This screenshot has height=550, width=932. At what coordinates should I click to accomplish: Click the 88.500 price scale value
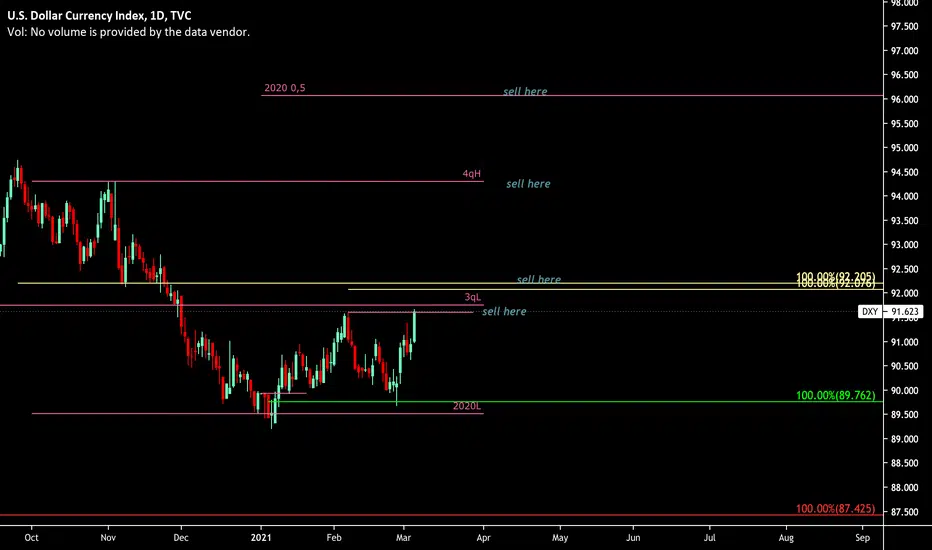pyautogui.click(x=904, y=463)
